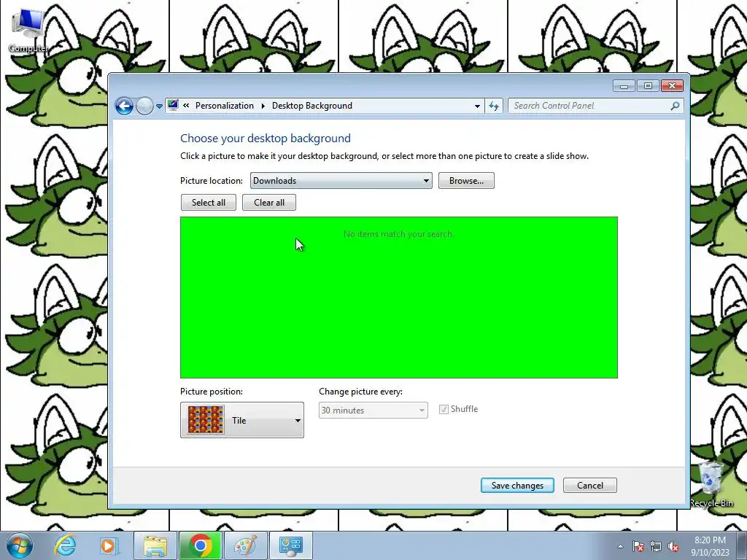Expand the arrow after Personalization breadcrumb

pyautogui.click(x=263, y=106)
